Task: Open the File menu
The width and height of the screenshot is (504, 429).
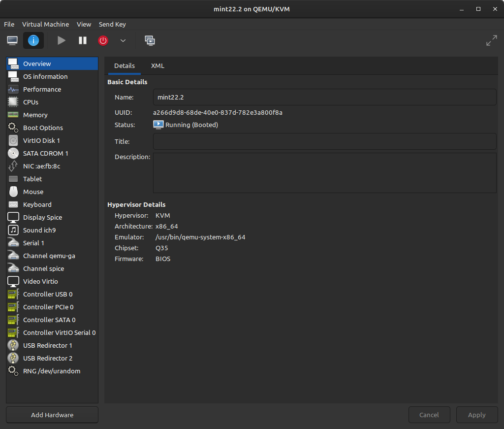Action: pos(9,24)
